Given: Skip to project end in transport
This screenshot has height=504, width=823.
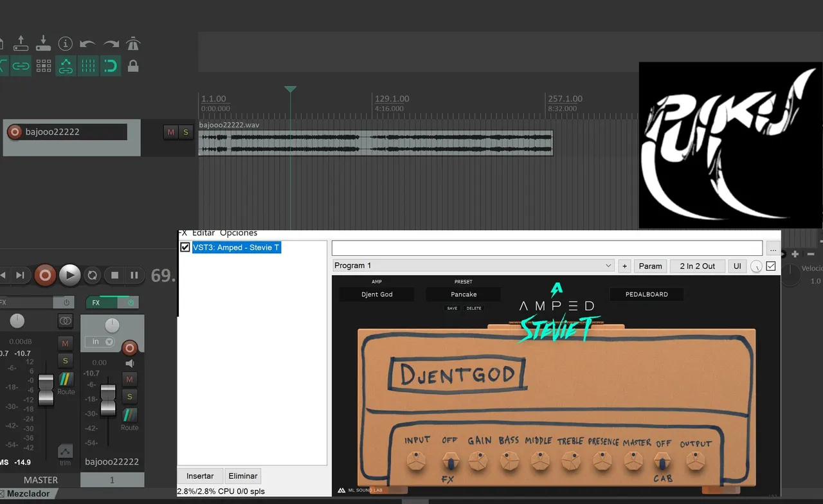Looking at the screenshot, I should (x=20, y=275).
